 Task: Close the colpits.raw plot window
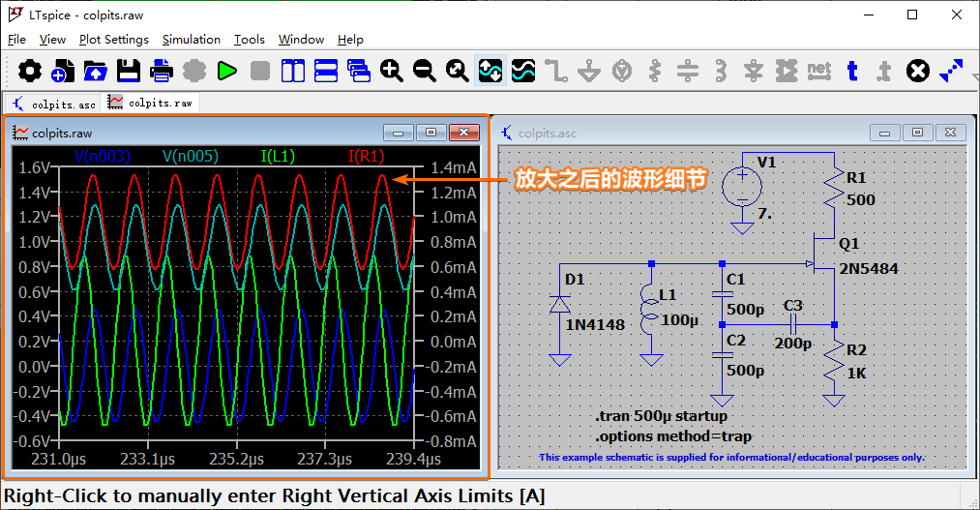point(463,133)
